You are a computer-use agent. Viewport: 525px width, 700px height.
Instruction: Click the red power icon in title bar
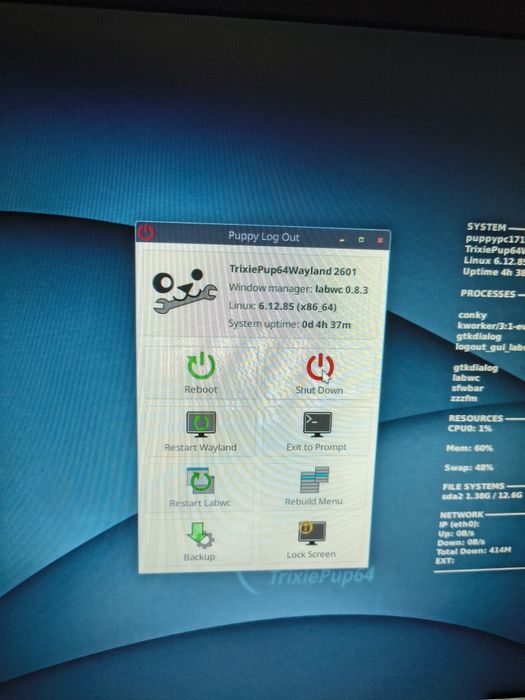point(146,233)
